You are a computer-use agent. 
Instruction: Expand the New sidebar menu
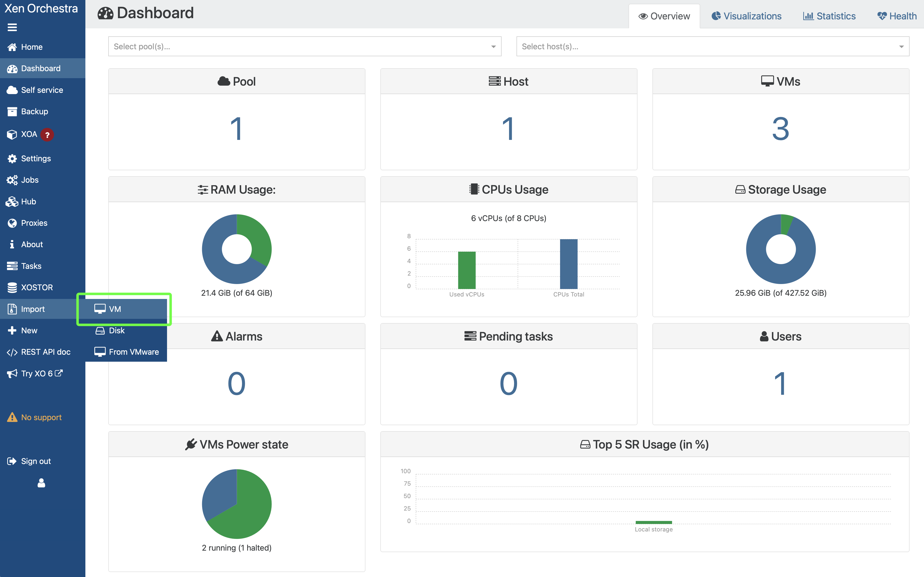29,331
